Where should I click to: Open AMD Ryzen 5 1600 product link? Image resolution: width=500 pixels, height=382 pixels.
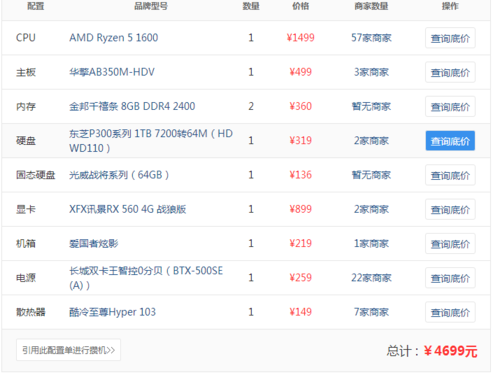coord(114,38)
